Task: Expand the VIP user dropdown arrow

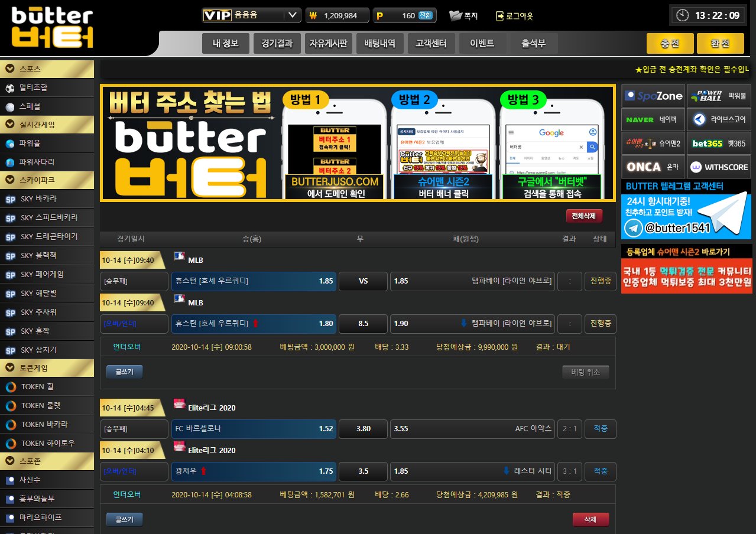Action: tap(293, 15)
